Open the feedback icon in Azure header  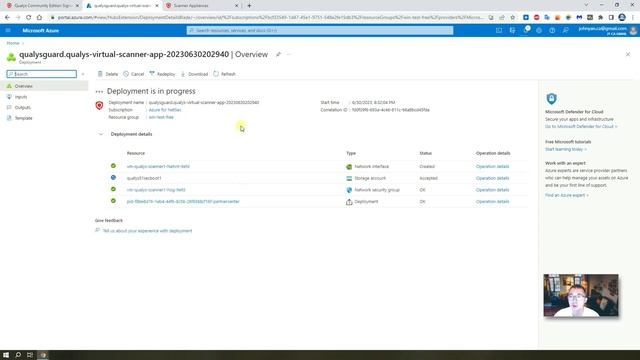click(565, 30)
